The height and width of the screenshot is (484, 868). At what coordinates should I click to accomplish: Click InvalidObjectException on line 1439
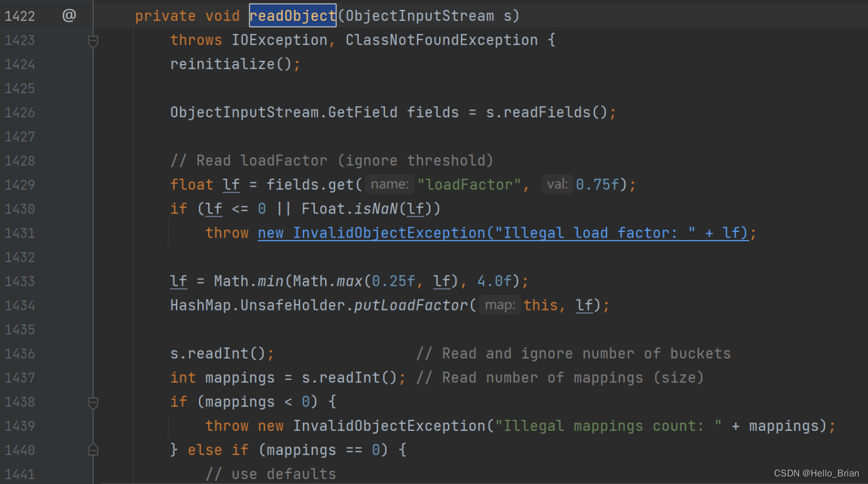click(389, 426)
